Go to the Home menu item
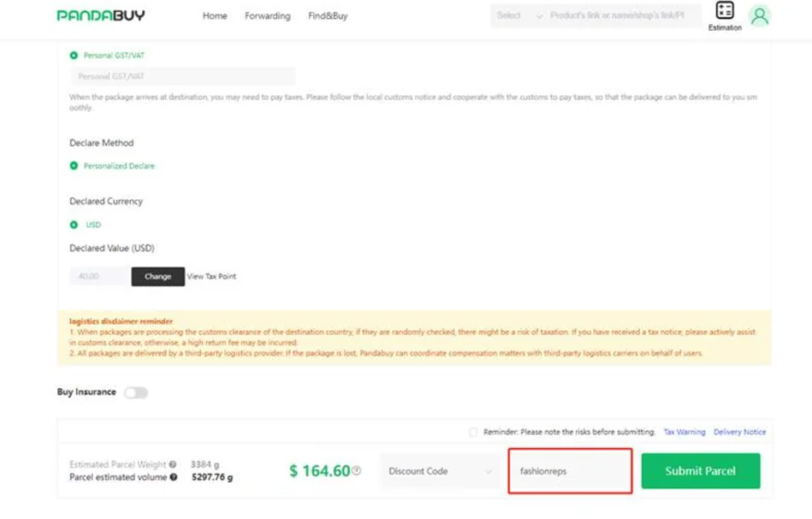 click(x=215, y=16)
